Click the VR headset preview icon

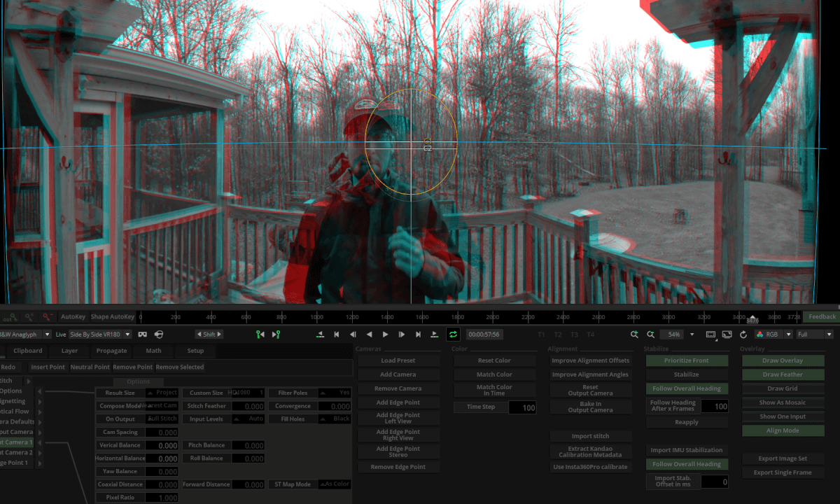pos(143,335)
